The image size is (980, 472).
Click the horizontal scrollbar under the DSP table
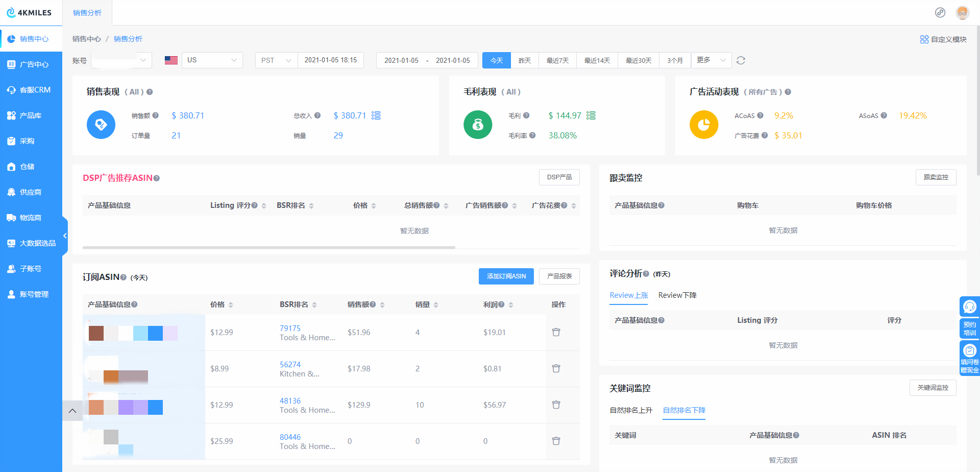(x=268, y=247)
